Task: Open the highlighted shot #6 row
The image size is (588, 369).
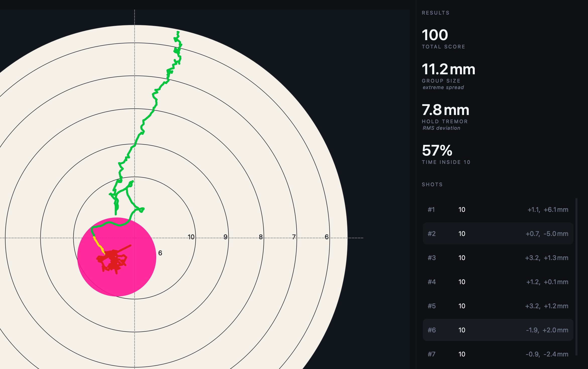Action: [498, 330]
